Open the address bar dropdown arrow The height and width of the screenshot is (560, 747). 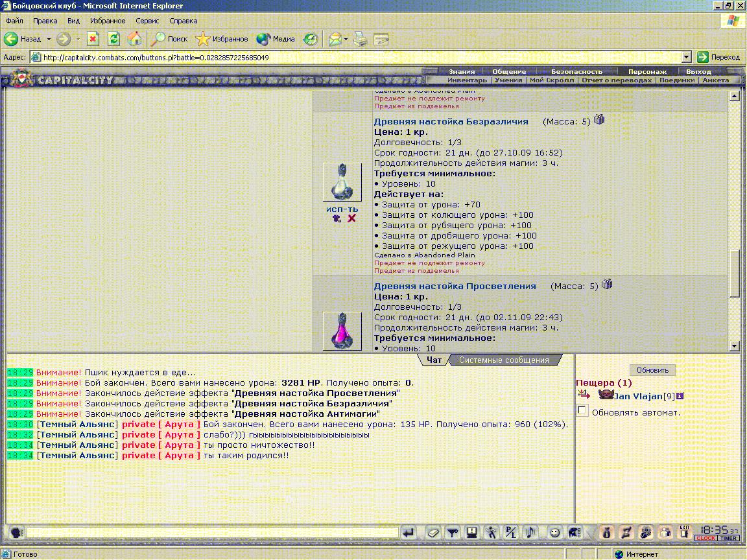pos(686,57)
